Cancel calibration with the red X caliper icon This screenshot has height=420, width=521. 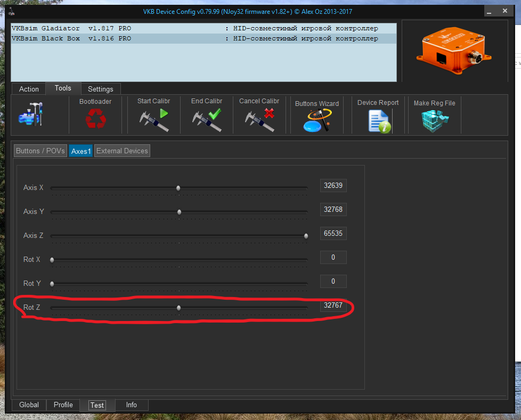pyautogui.click(x=259, y=120)
